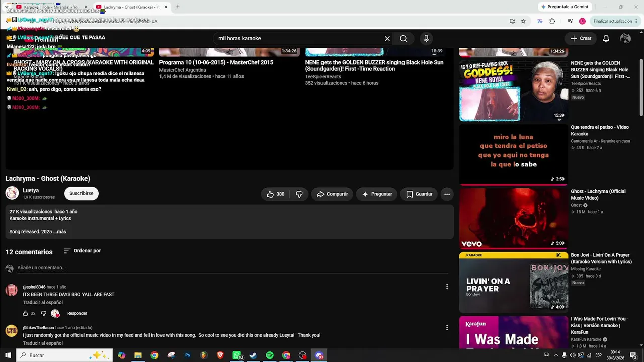644x362 pixels.
Task: Switch to the 'Karaoke | Hola - Miranda!' tab
Action: [52, 7]
